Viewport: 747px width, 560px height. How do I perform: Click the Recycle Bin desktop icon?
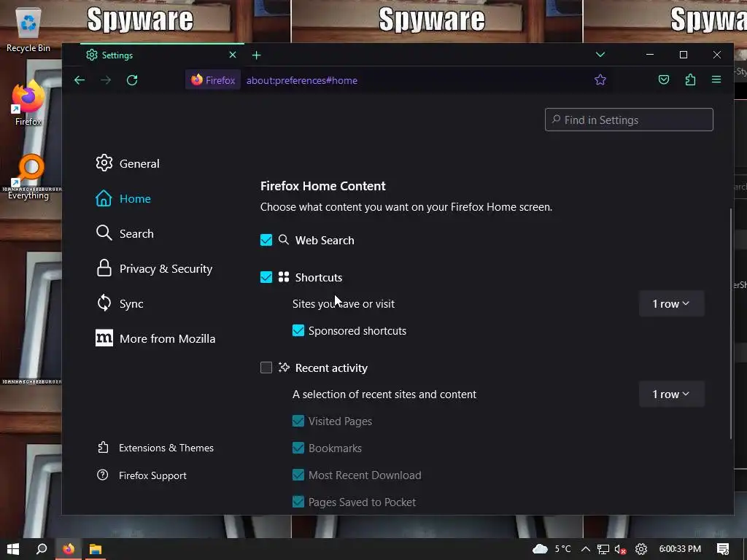click(x=28, y=29)
